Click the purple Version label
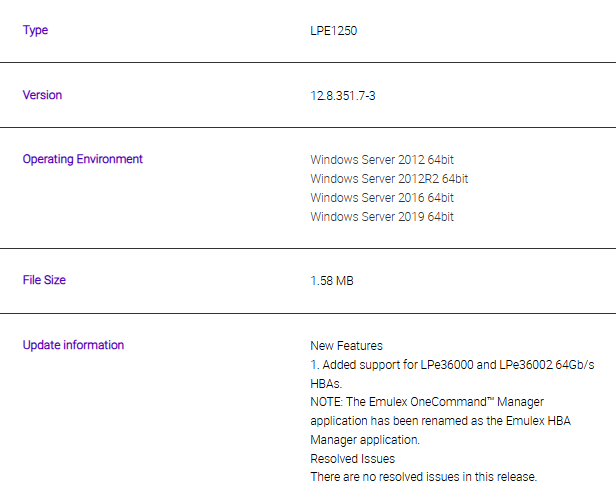This screenshot has height=504, width=616. 42,95
